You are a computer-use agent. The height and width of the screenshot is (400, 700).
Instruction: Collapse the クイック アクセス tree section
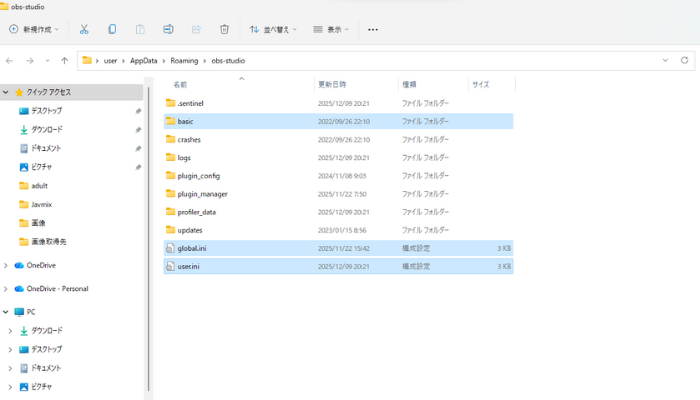6,92
